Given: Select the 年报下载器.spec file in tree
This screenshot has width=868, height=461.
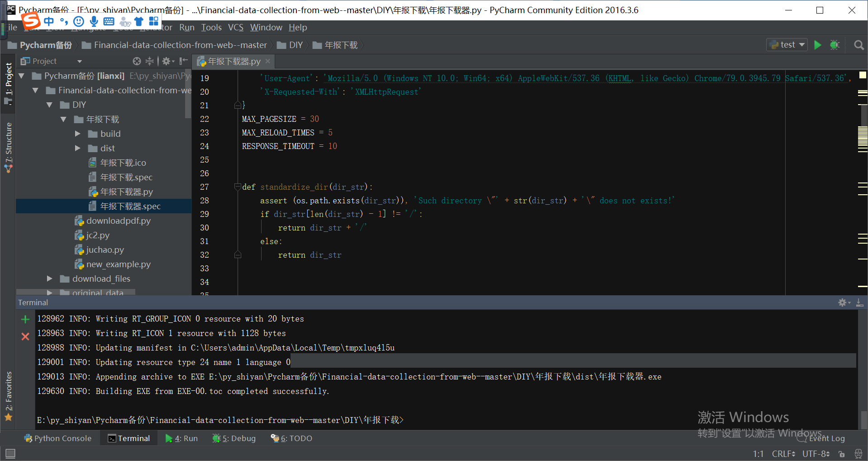Looking at the screenshot, I should click(x=130, y=206).
